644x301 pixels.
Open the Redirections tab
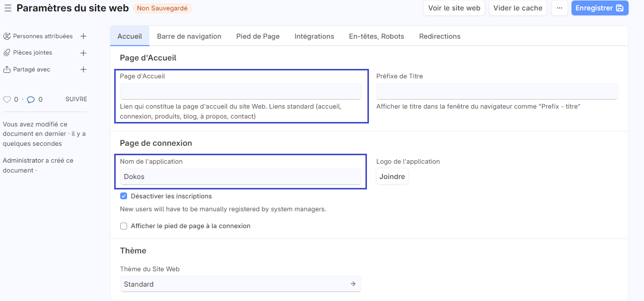pos(439,36)
